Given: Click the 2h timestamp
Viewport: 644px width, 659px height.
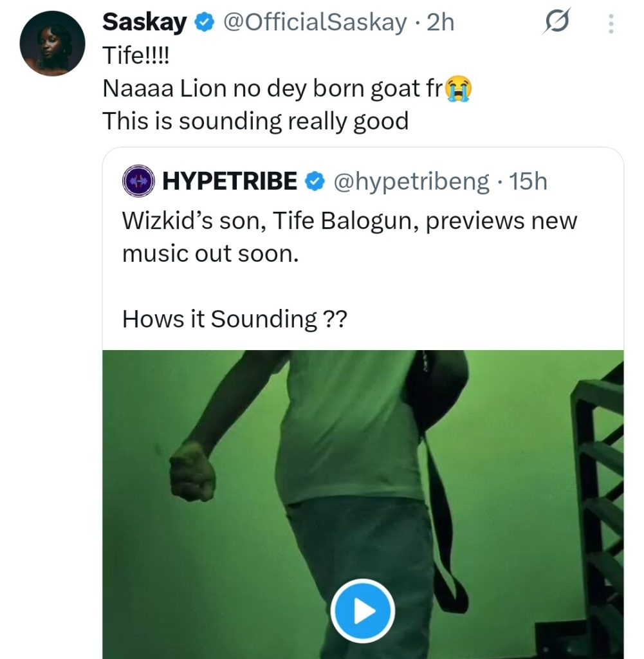Looking at the screenshot, I should [441, 23].
